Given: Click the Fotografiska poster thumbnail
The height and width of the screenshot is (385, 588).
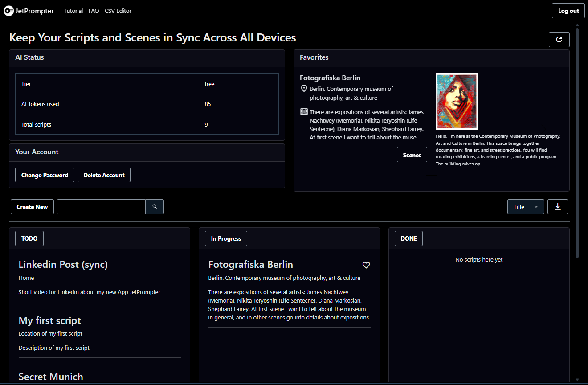Looking at the screenshot, I should pos(457,102).
